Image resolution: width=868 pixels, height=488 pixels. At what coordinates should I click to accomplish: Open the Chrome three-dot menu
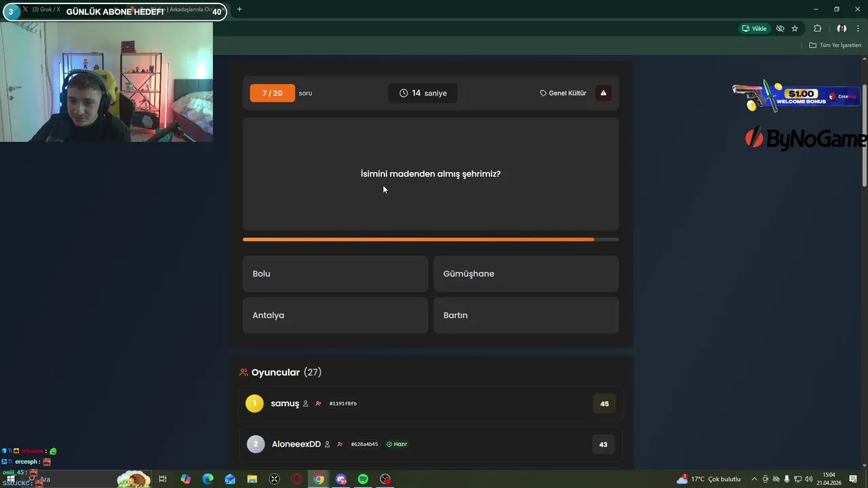click(858, 28)
